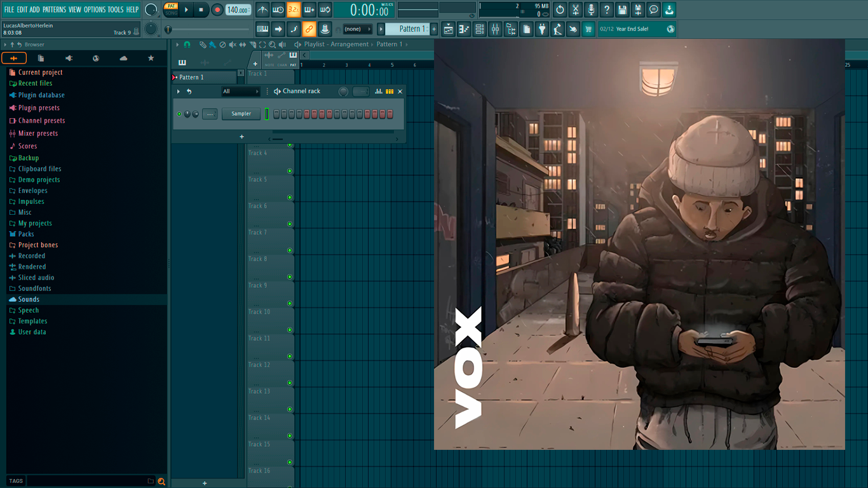
Task: Select the playlist magnet snap icon
Action: (187, 44)
